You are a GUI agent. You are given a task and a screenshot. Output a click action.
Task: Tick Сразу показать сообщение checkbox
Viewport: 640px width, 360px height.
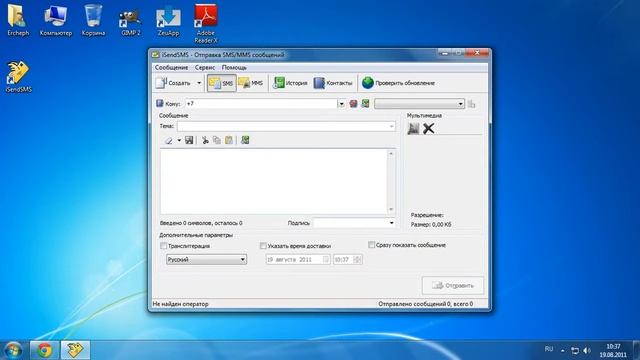[371, 245]
